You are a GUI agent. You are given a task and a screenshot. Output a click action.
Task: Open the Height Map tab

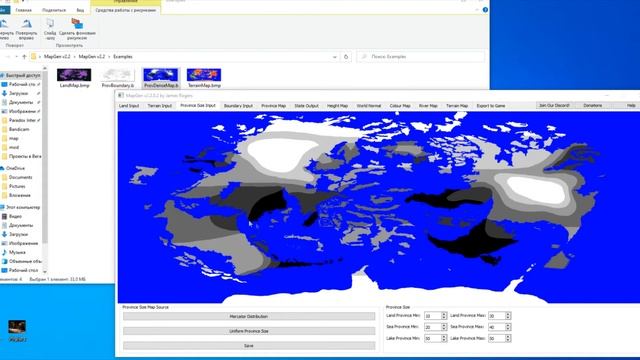click(338, 106)
